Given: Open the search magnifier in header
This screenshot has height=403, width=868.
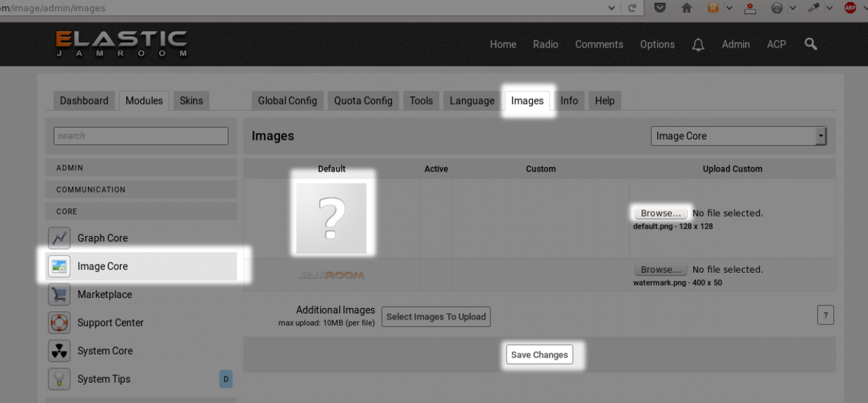Looking at the screenshot, I should [x=810, y=44].
